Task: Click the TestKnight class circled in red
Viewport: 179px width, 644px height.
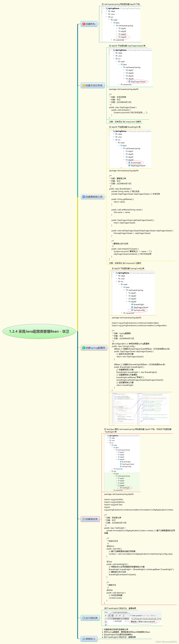Action: [125, 488]
